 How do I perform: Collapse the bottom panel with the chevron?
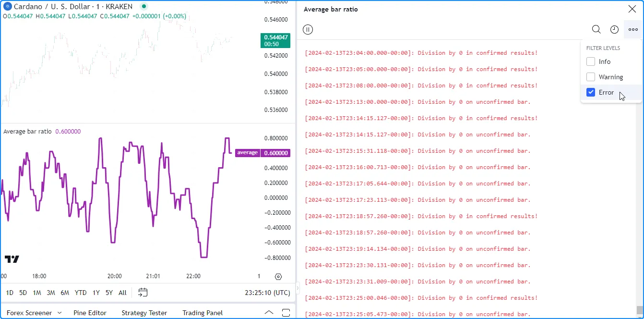pyautogui.click(x=269, y=313)
